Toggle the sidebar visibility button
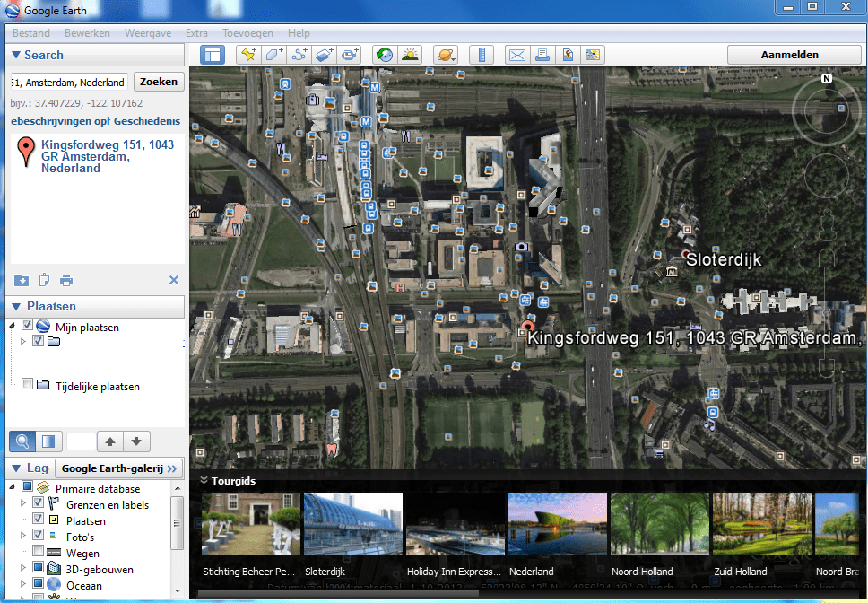Image resolution: width=868 pixels, height=603 pixels. (213, 55)
